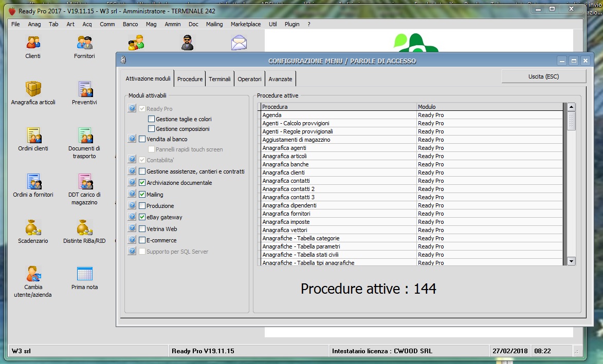Open DDT carico di magazzino icon
Image resolution: width=603 pixels, height=364 pixels.
tap(85, 181)
